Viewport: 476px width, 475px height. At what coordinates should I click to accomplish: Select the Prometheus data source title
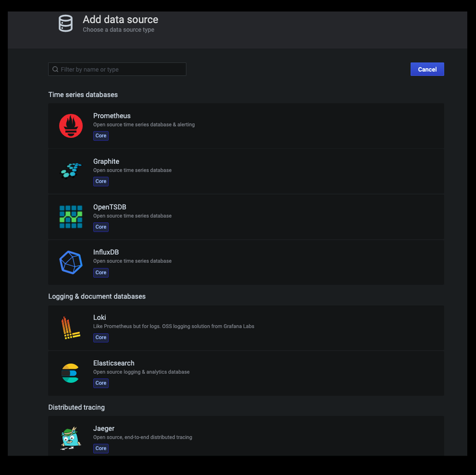[112, 116]
